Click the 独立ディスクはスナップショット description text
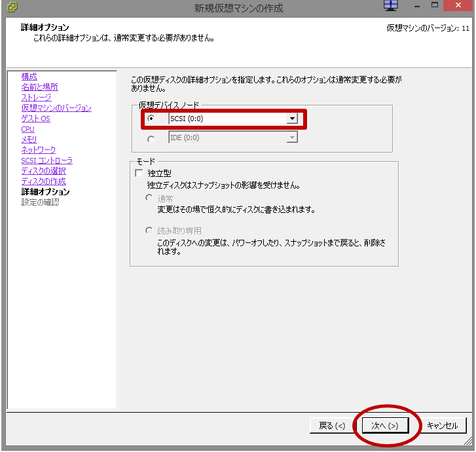476x452 pixels. click(x=224, y=185)
